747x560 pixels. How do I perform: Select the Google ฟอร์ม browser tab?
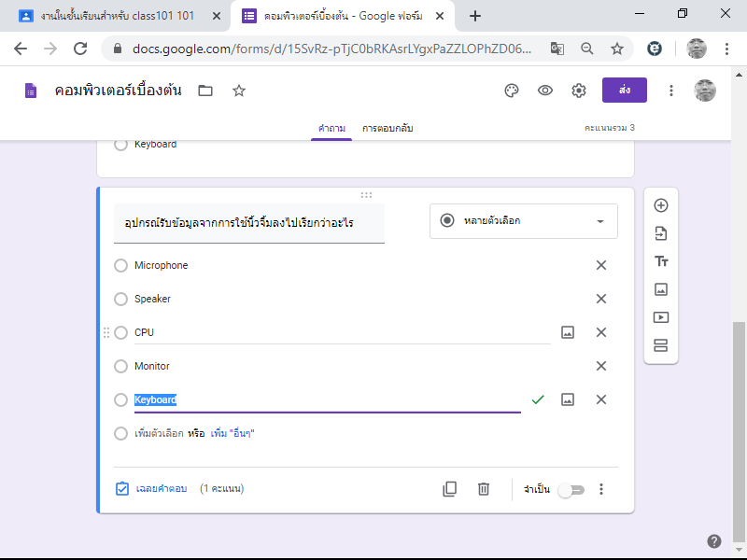point(343,16)
